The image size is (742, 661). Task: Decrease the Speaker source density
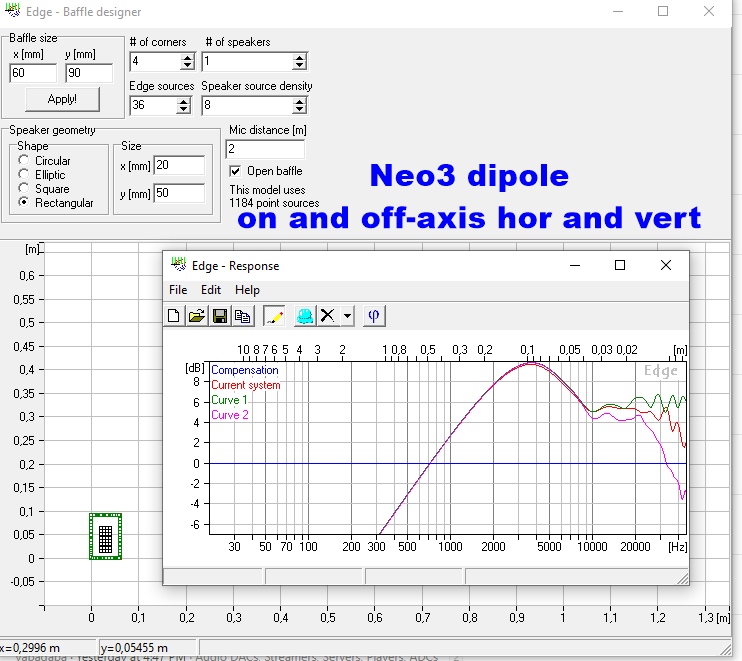pyautogui.click(x=299, y=109)
